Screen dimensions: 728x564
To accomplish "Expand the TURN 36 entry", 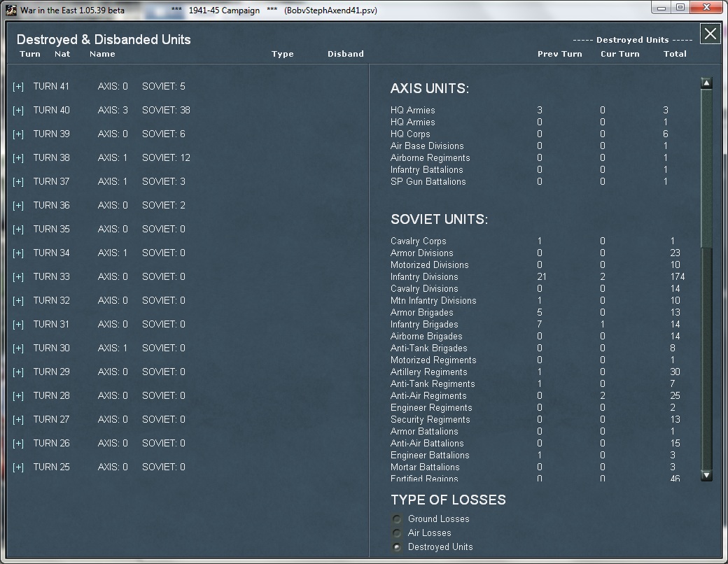I will pos(18,206).
